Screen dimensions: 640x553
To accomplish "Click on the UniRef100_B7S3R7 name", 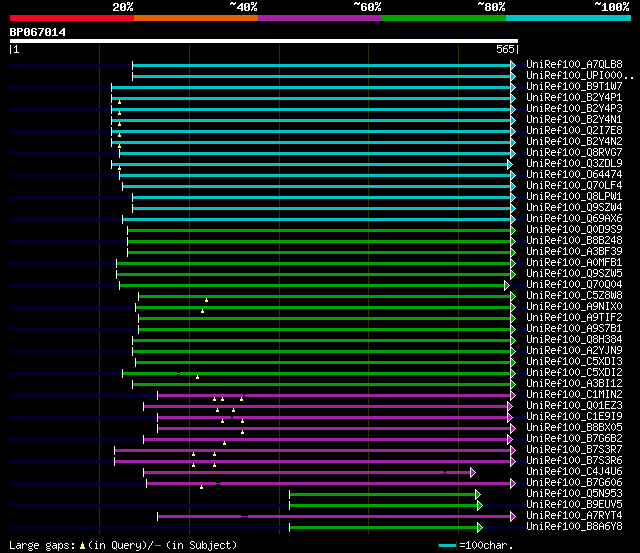I will 574,450.
